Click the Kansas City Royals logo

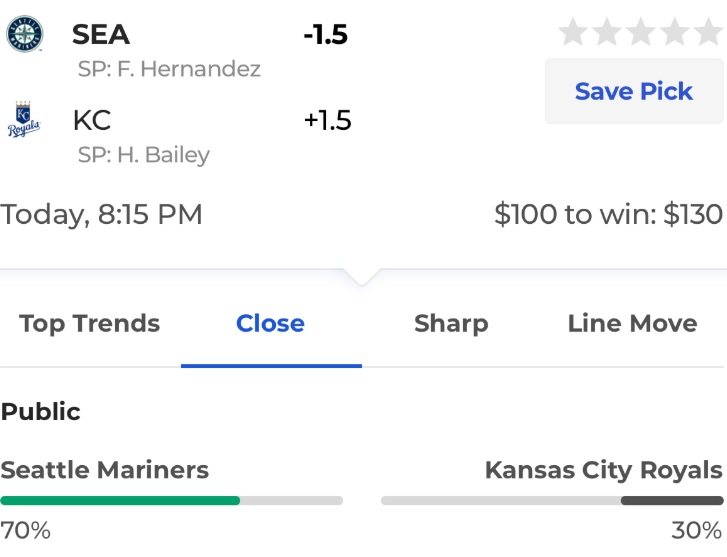click(x=24, y=119)
